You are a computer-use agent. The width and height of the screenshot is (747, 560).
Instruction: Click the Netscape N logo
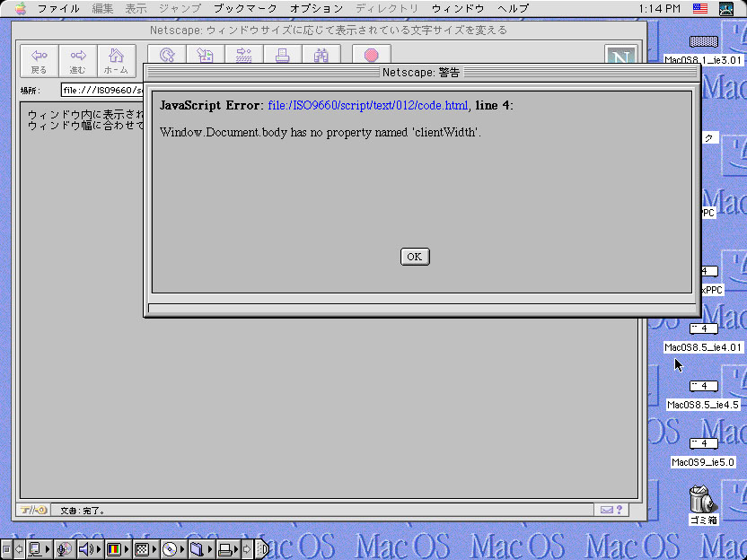point(620,55)
